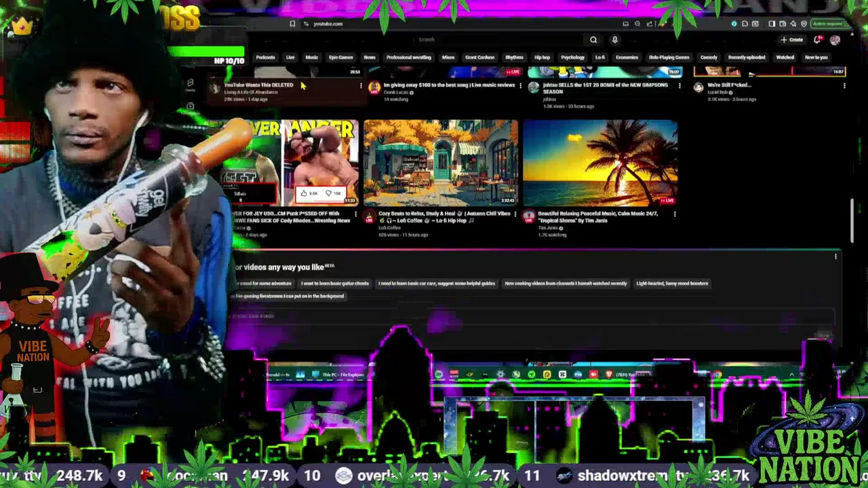The width and height of the screenshot is (868, 488).
Task: Click Lofi Coffee channel avatar
Action: 370,217
